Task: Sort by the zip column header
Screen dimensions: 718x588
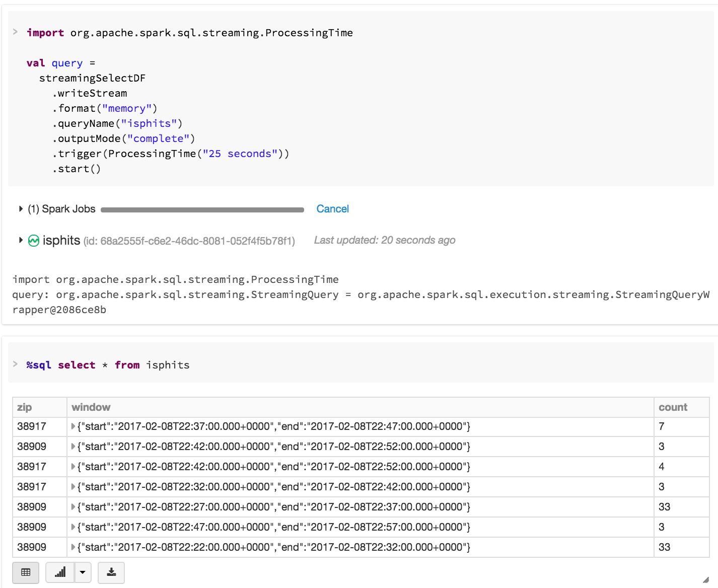Action: point(25,407)
